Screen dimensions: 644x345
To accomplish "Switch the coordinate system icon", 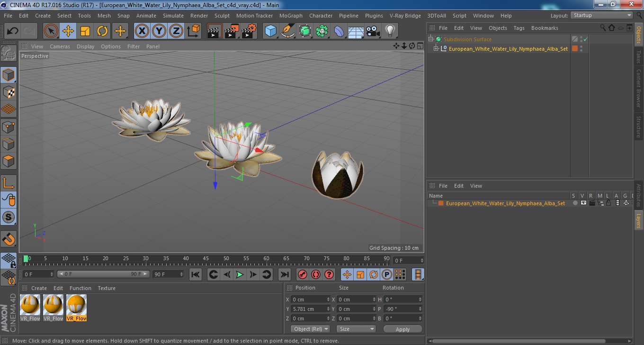I will [193, 31].
